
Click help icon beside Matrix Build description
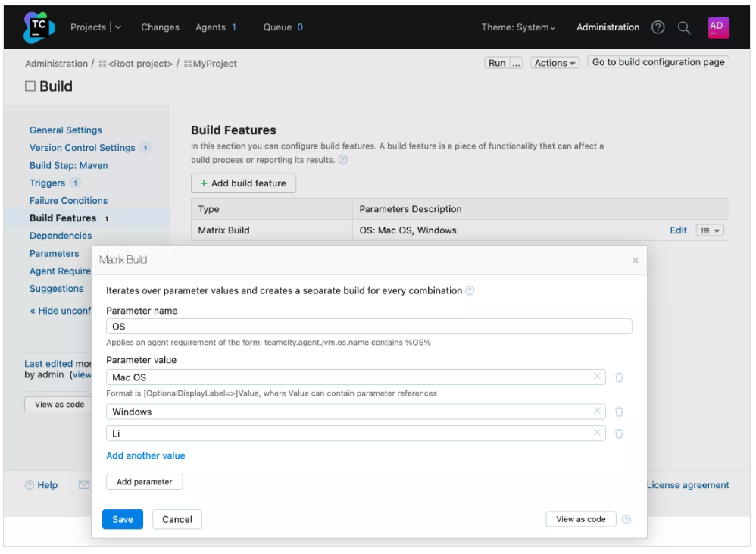[x=470, y=291]
